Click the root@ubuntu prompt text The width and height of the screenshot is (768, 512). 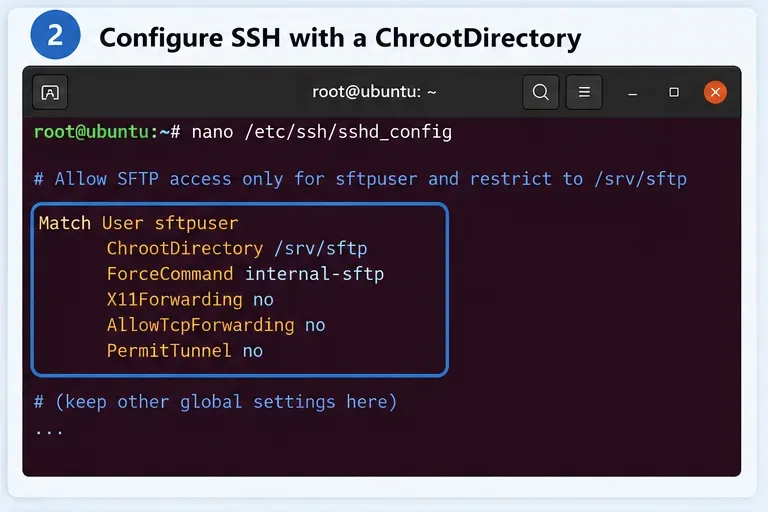click(107, 132)
